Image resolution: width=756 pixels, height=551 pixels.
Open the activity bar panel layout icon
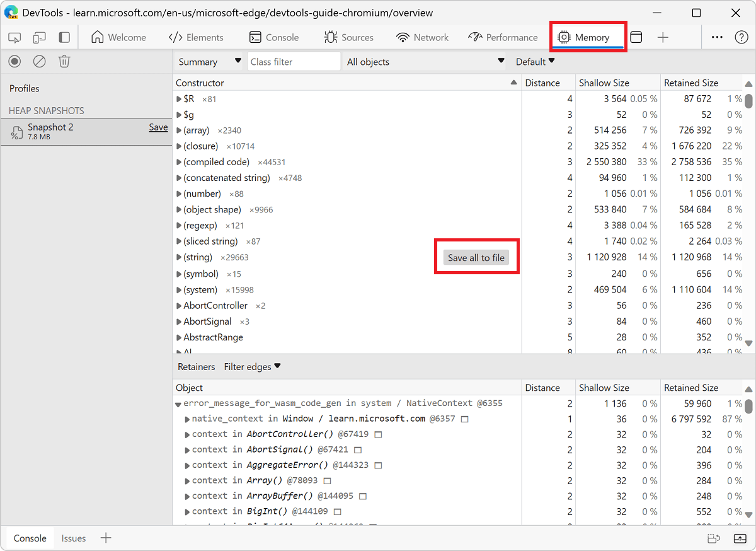pyautogui.click(x=64, y=37)
